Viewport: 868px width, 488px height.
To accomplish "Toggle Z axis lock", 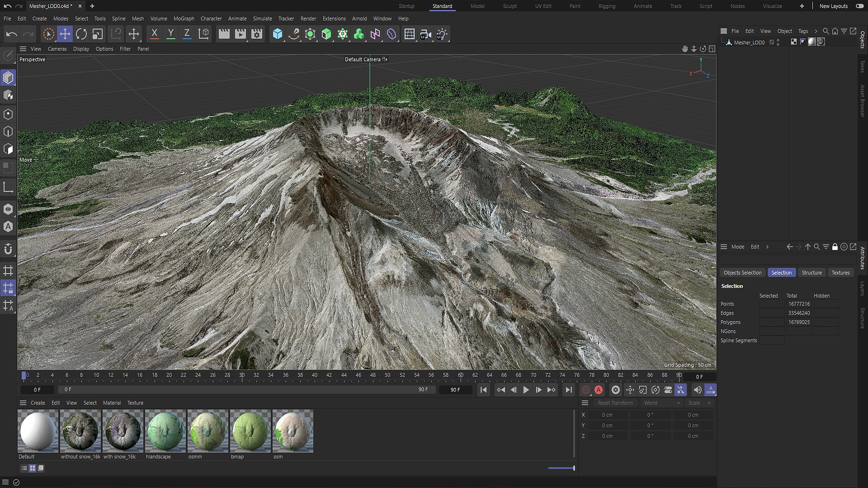I will pos(187,34).
